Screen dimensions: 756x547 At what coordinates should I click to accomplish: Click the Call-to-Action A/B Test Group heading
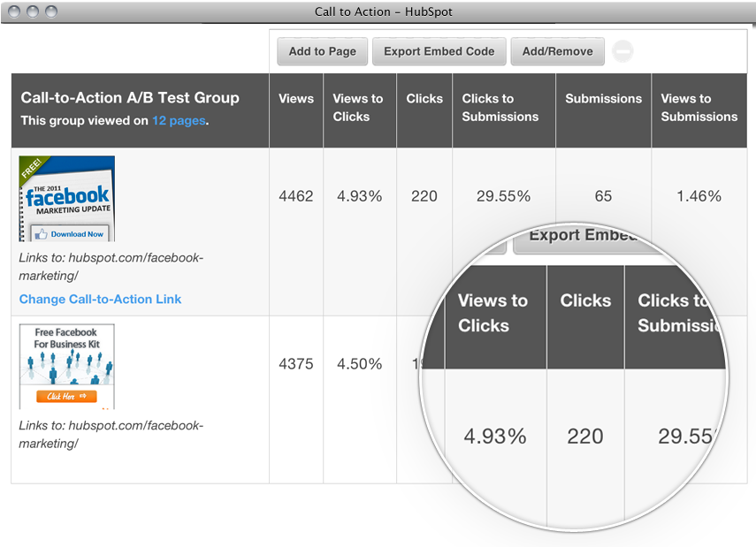tap(130, 98)
